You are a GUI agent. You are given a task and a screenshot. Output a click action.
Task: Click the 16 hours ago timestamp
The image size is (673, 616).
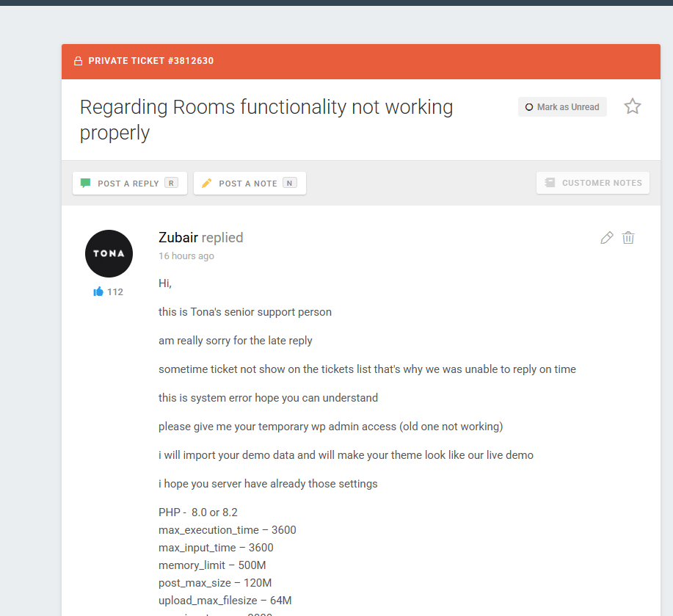(x=186, y=256)
